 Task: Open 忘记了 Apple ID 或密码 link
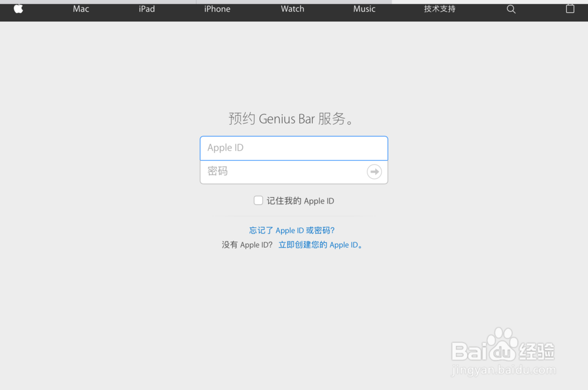[x=292, y=230]
